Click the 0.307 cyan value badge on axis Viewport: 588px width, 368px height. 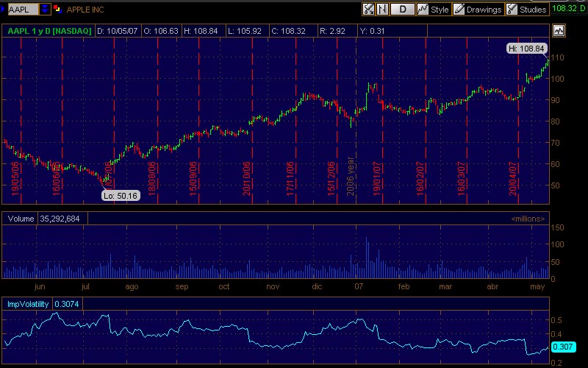pos(563,347)
